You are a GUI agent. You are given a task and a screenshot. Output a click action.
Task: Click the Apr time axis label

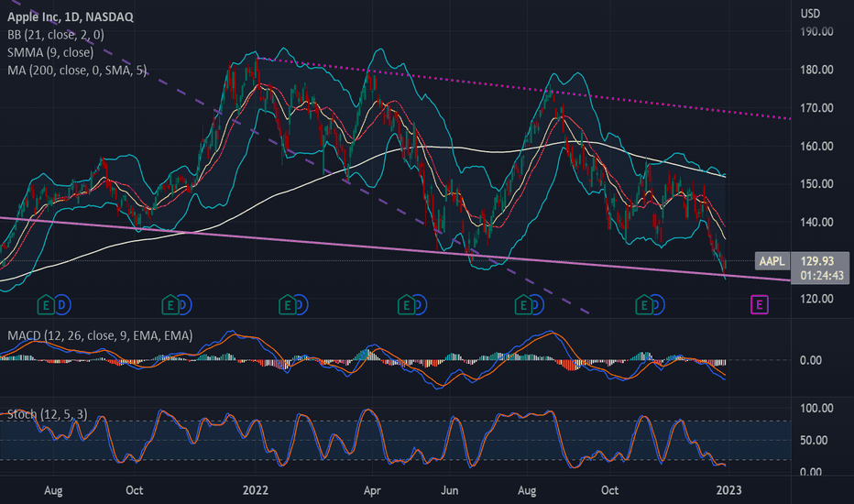coord(372,490)
